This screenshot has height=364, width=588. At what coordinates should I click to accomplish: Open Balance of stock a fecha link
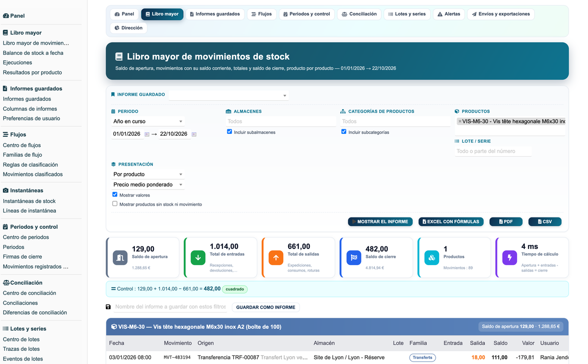point(33,53)
